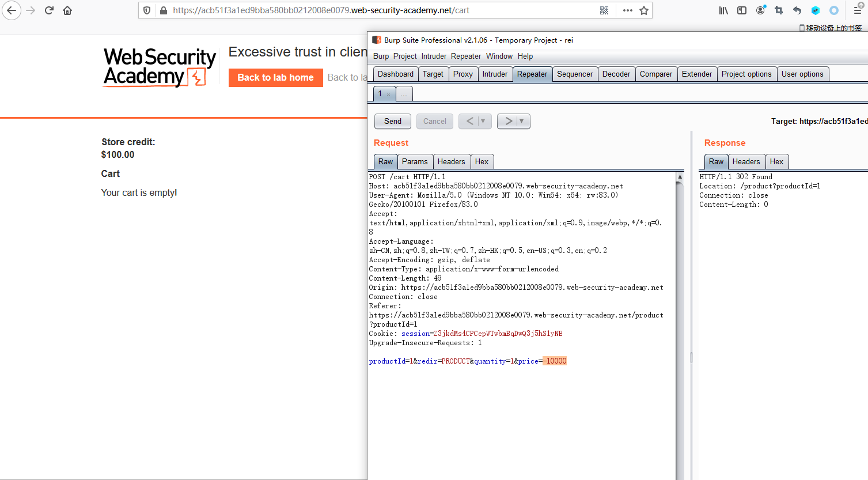Show the response Headers view
Image resolution: width=868 pixels, height=480 pixels.
pyautogui.click(x=746, y=162)
